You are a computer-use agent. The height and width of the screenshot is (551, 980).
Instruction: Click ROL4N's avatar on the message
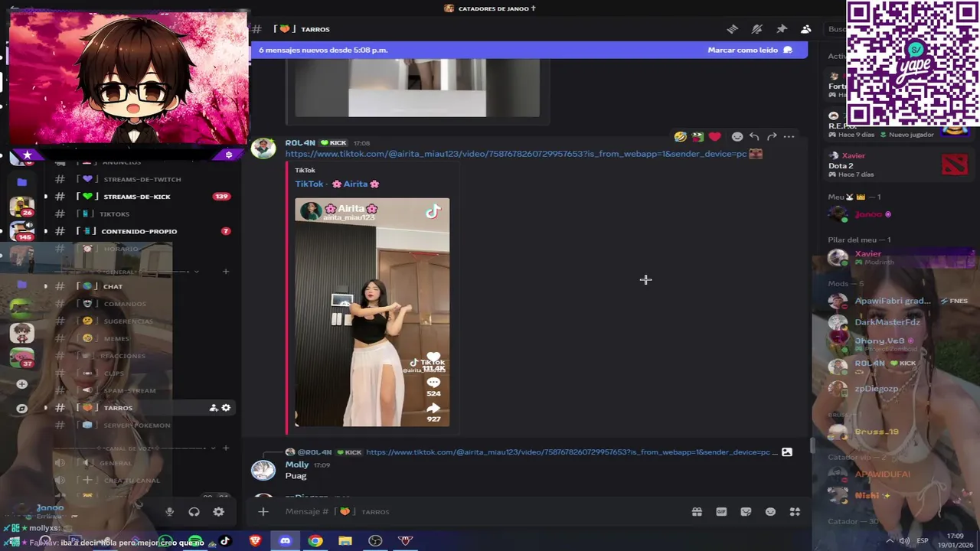[x=263, y=148]
